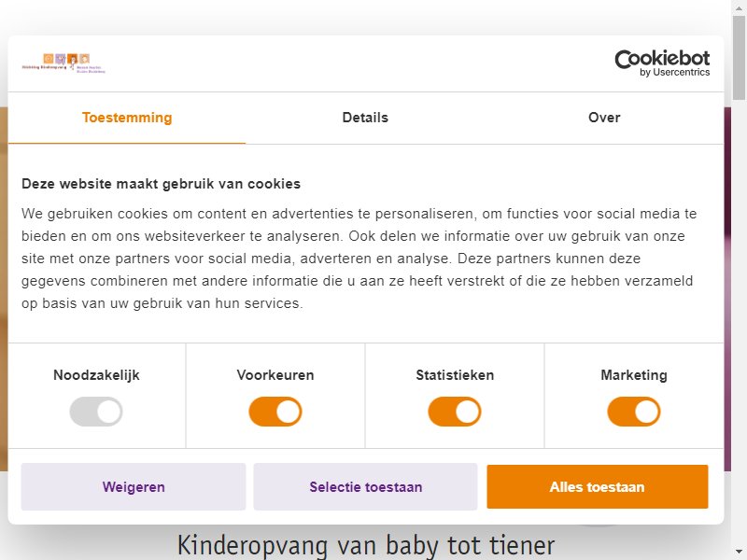Accept with Alles toestaan button

coord(598,486)
